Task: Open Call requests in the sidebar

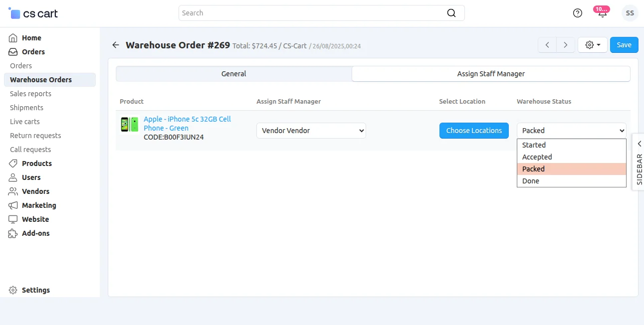Action: click(30, 150)
